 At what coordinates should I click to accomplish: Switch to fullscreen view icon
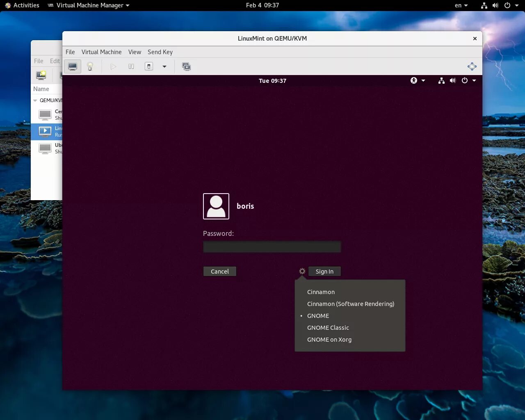tap(472, 66)
